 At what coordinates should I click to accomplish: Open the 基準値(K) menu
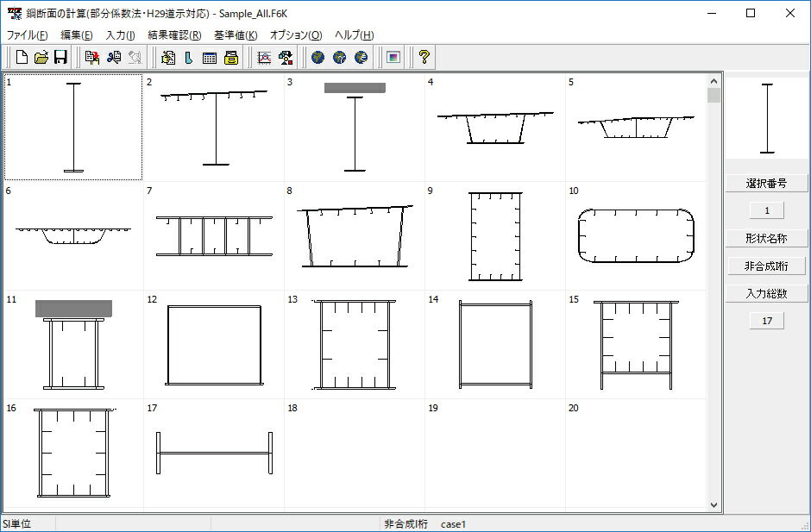click(236, 35)
